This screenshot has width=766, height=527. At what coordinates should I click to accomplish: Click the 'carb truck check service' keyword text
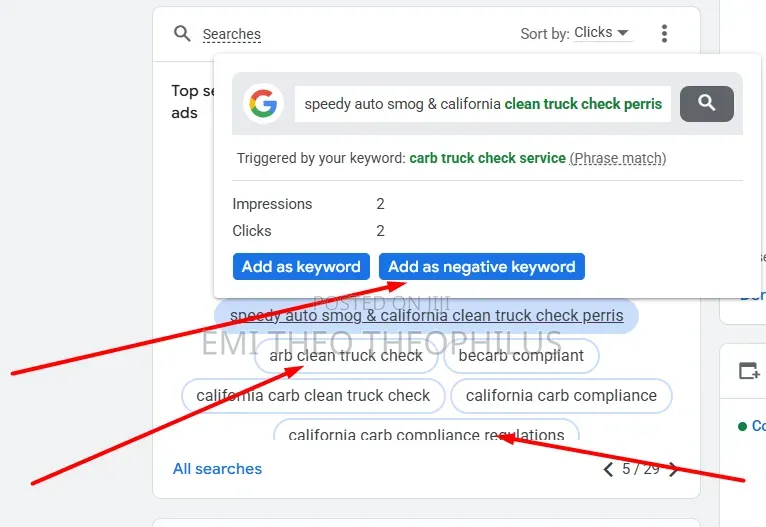488,158
